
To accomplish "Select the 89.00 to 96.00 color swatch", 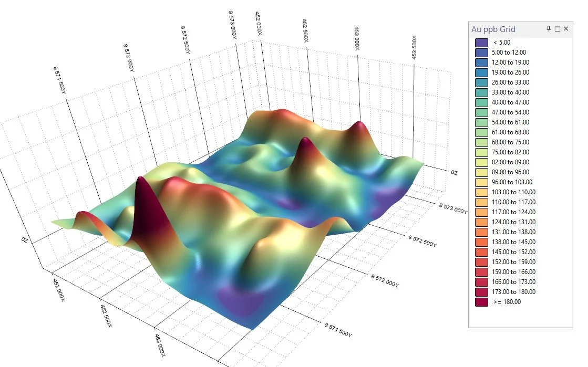I will 481,172.
